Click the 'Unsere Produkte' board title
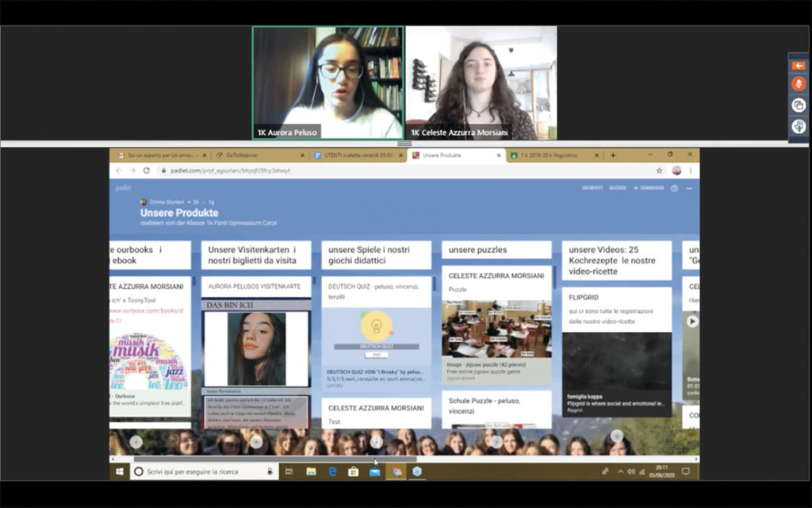This screenshot has height=508, width=812. 179,213
